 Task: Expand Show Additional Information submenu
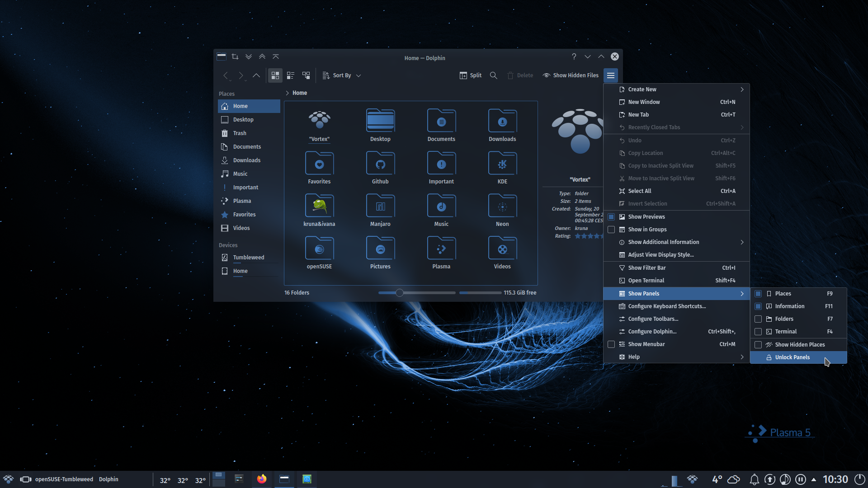click(x=676, y=242)
